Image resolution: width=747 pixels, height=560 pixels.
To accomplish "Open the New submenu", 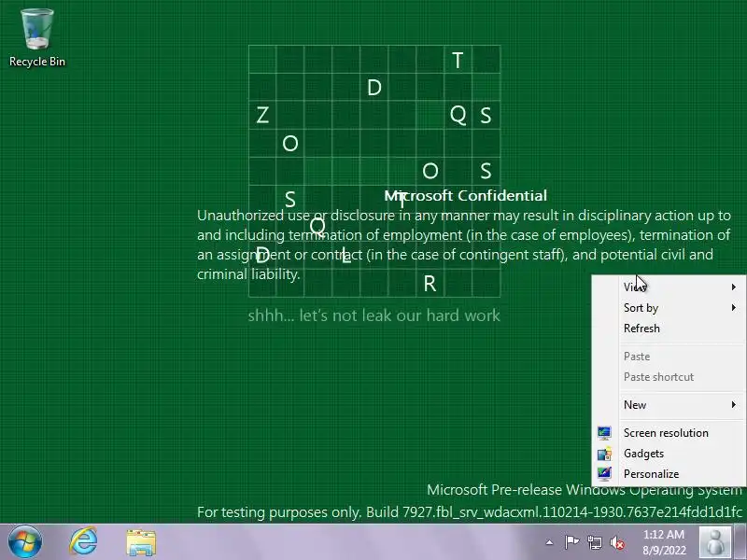I will [x=669, y=405].
